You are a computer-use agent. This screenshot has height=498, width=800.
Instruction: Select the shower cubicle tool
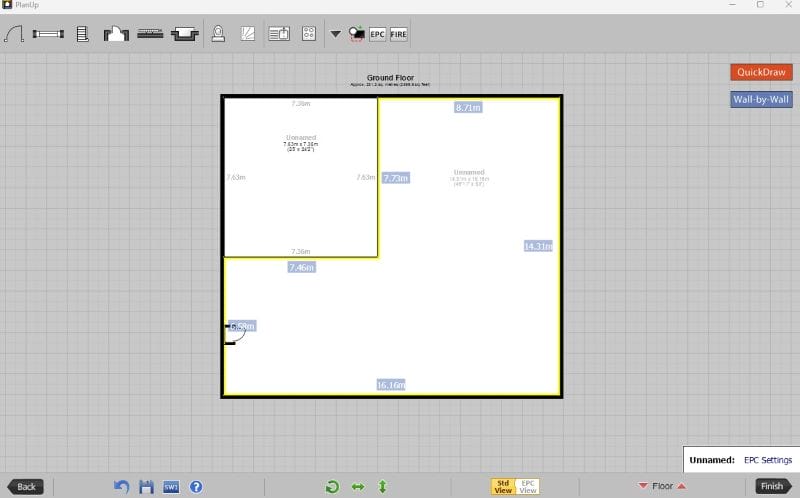click(x=247, y=34)
